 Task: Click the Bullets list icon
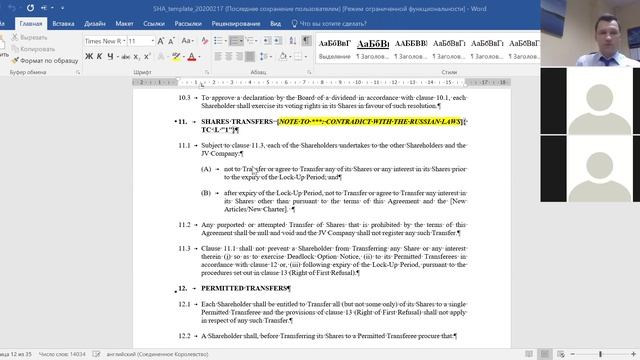[x=219, y=41]
